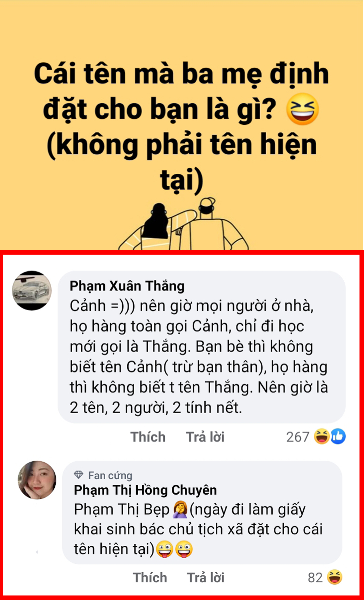Viewport: 364px width, 600px height.
Task: Click the second tongue-out emoji in comment
Action: point(184,549)
